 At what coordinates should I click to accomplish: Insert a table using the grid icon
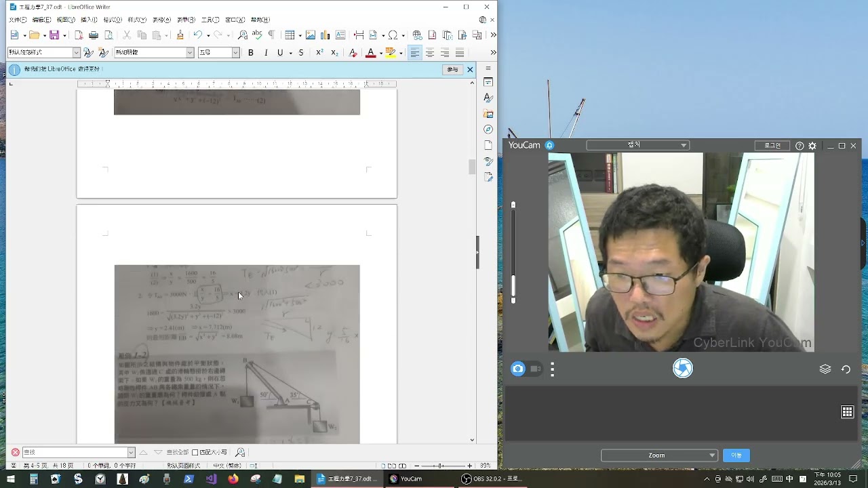(290, 35)
